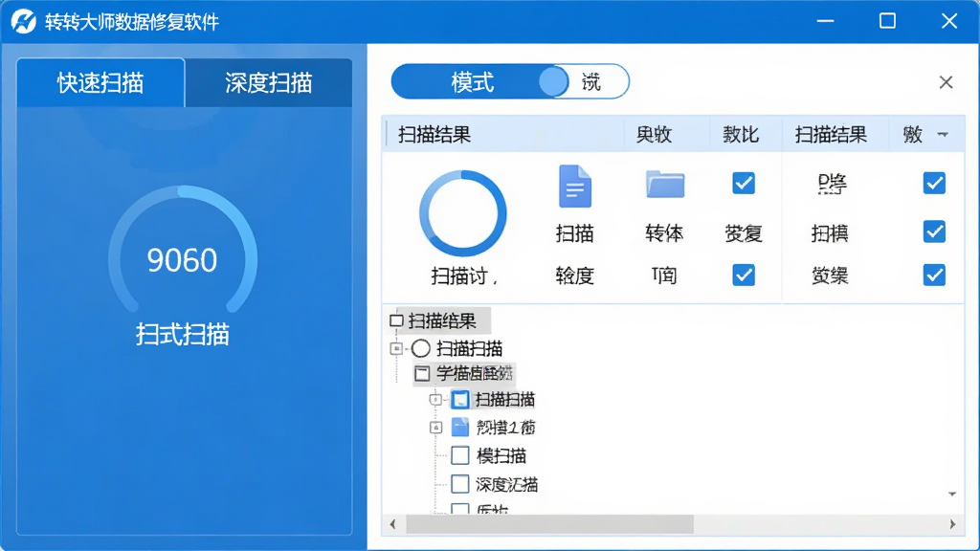Click the horizontal scrollbar left arrow
Screen dimensions: 980x551
click(392, 524)
